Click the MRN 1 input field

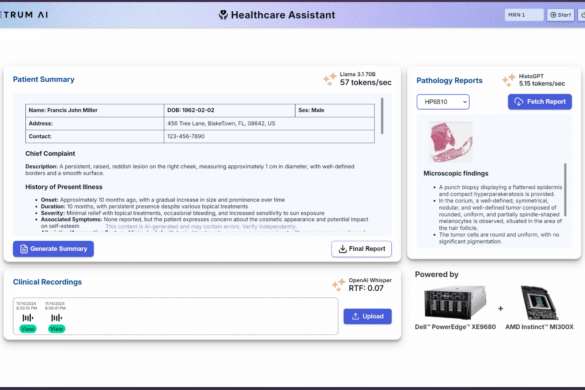(x=524, y=15)
